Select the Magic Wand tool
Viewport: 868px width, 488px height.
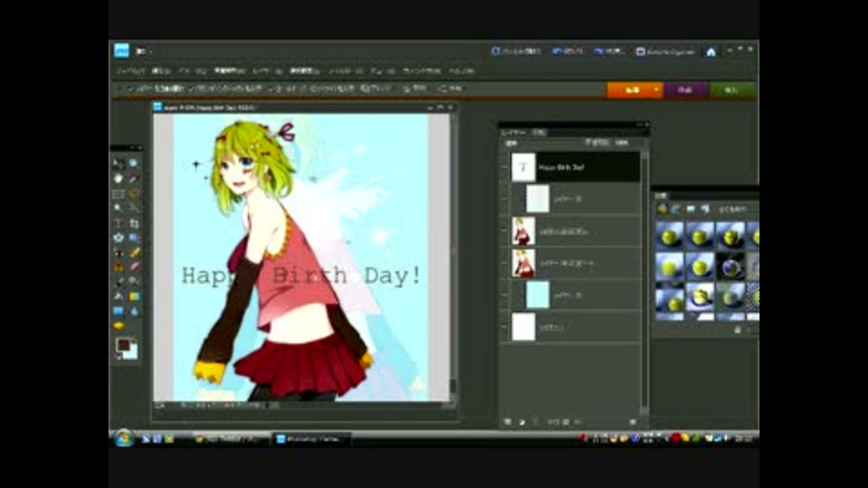point(118,208)
